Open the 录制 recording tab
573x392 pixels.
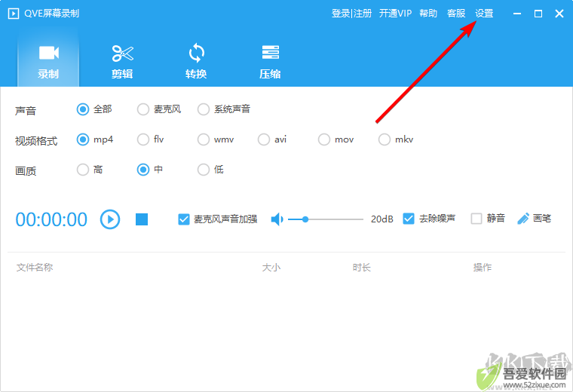click(48, 61)
